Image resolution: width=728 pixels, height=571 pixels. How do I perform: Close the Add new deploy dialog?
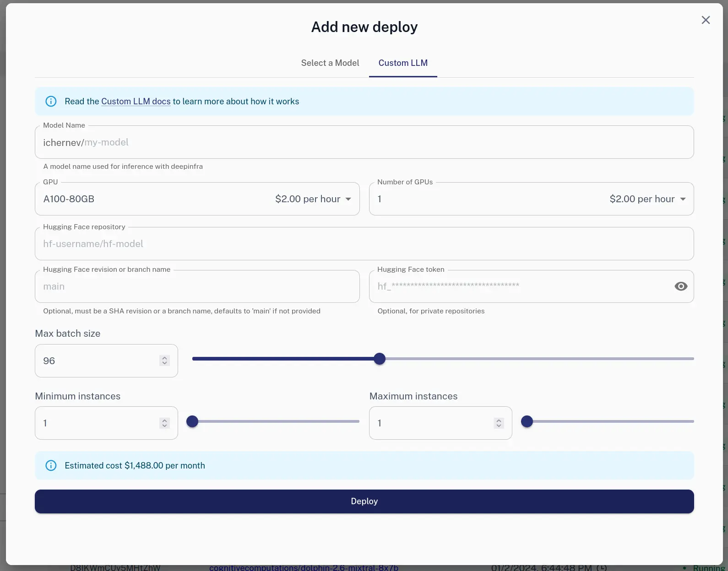(x=706, y=20)
